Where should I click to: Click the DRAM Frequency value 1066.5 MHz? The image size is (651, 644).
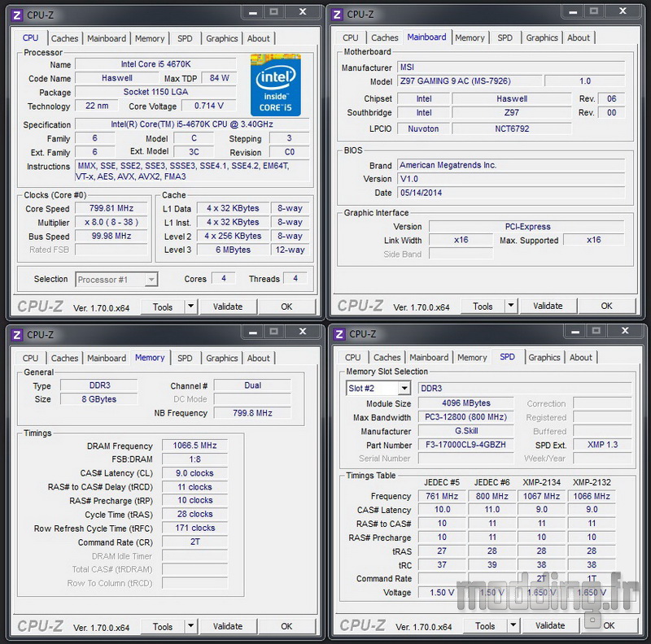tap(194, 446)
